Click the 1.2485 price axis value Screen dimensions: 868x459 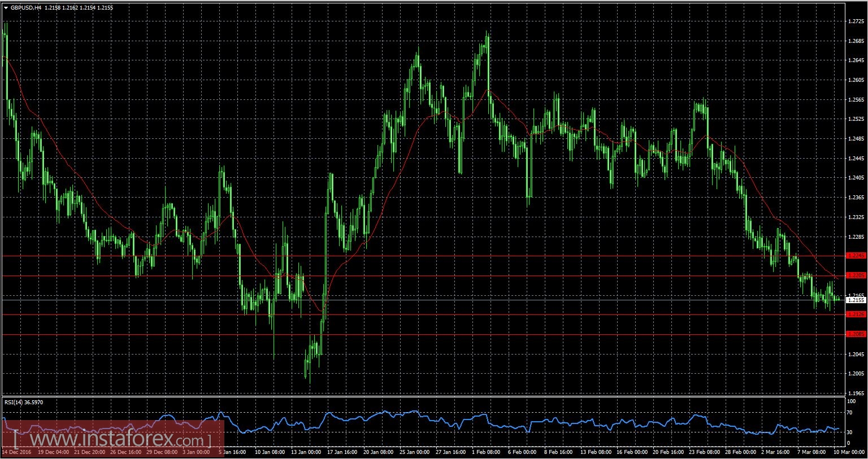857,139
